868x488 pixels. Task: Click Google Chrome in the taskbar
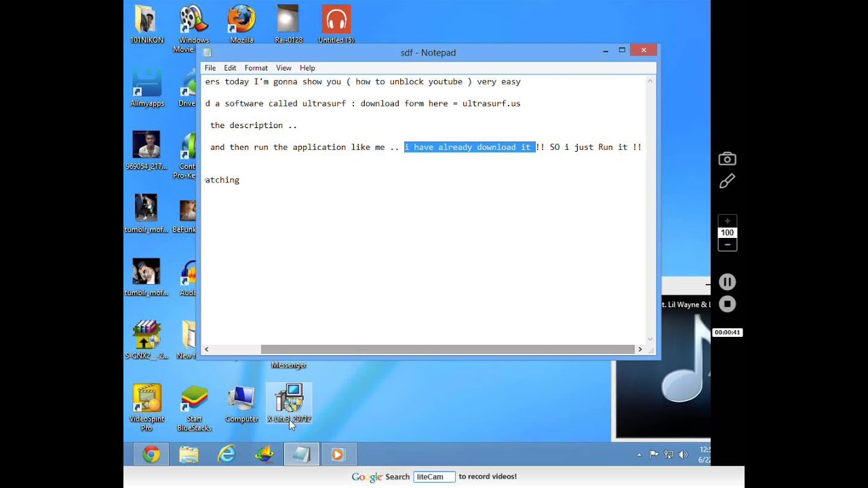tap(151, 455)
